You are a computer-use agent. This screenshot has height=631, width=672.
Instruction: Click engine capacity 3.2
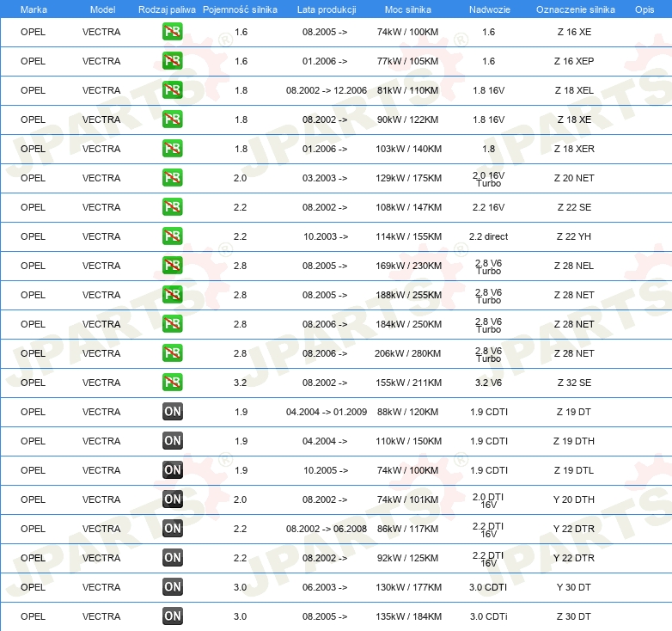[240, 383]
